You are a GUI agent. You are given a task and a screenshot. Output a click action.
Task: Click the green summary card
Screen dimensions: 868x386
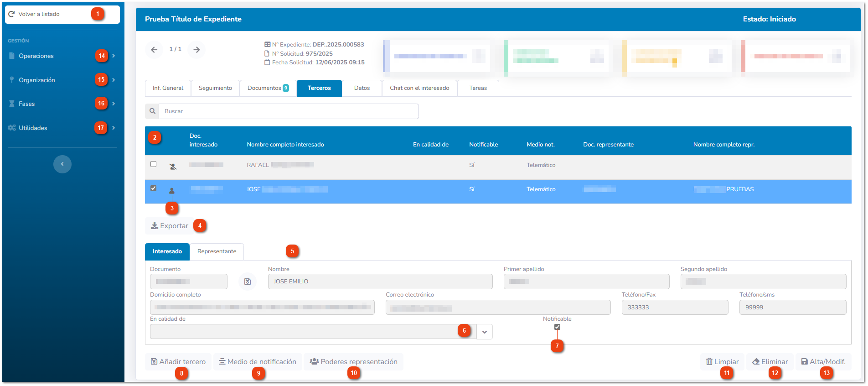coord(556,56)
